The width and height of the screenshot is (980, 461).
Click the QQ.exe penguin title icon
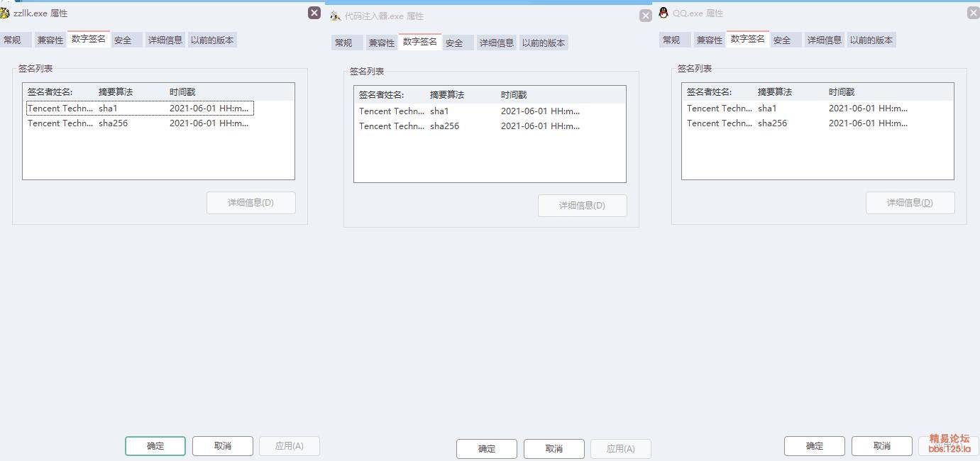coord(664,13)
